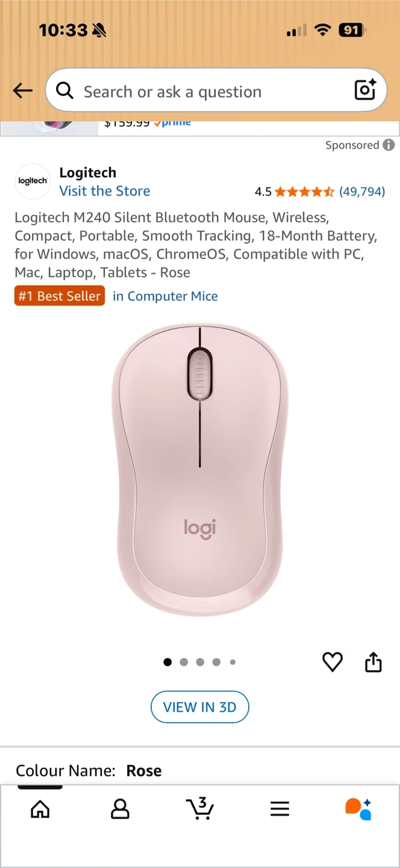The image size is (400, 868).
Task: Tap the #1 Best Seller badge
Action: 60,296
